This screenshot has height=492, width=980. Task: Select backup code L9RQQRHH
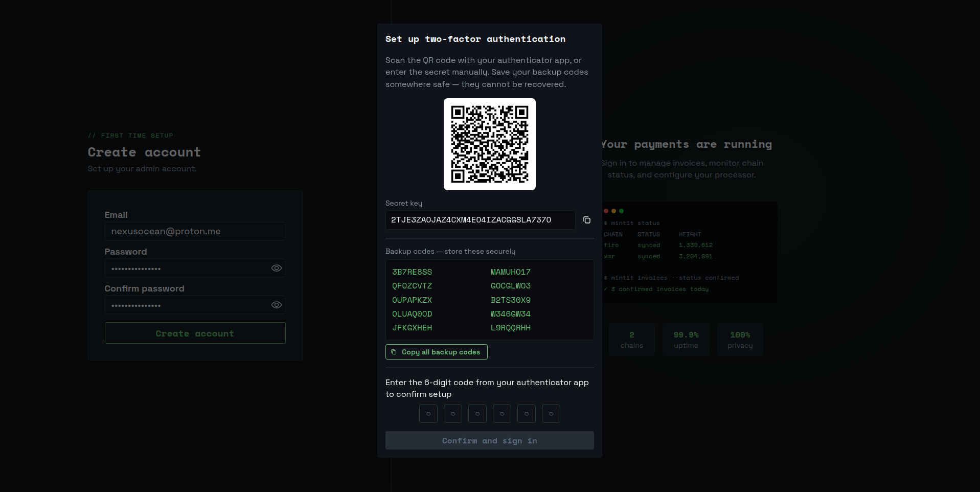[x=511, y=328]
